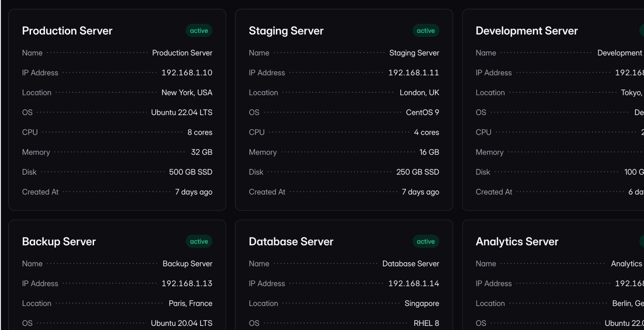Viewport: 644px width, 330px height.
Task: Click the Singapore location value
Action: [x=421, y=303]
